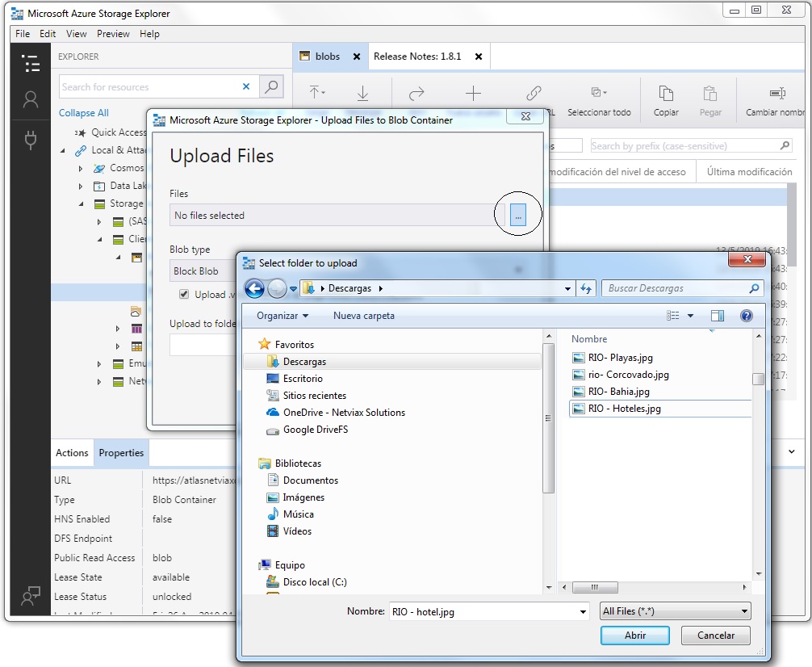Click the Copiar toolbar button
This screenshot has width=812, height=667.
tap(666, 101)
